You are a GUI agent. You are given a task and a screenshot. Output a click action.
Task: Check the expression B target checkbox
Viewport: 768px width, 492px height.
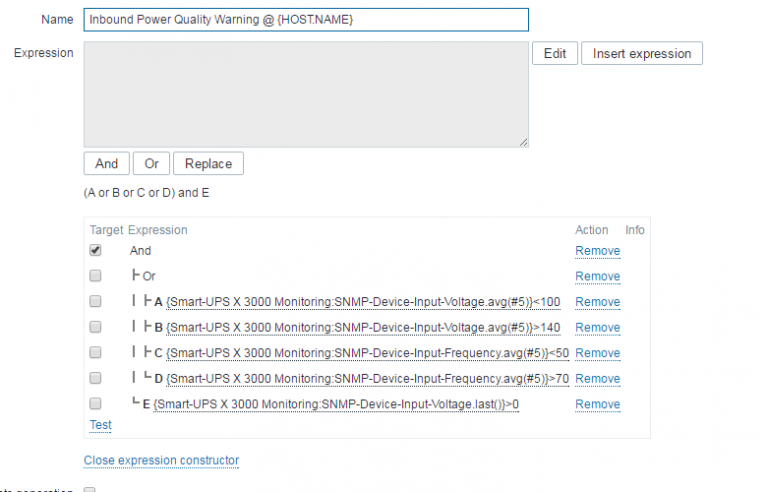click(x=96, y=326)
